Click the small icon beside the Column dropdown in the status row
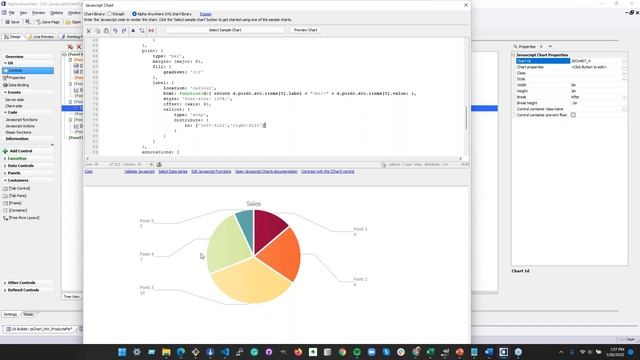The width and height of the screenshot is (640, 360). (x=159, y=164)
